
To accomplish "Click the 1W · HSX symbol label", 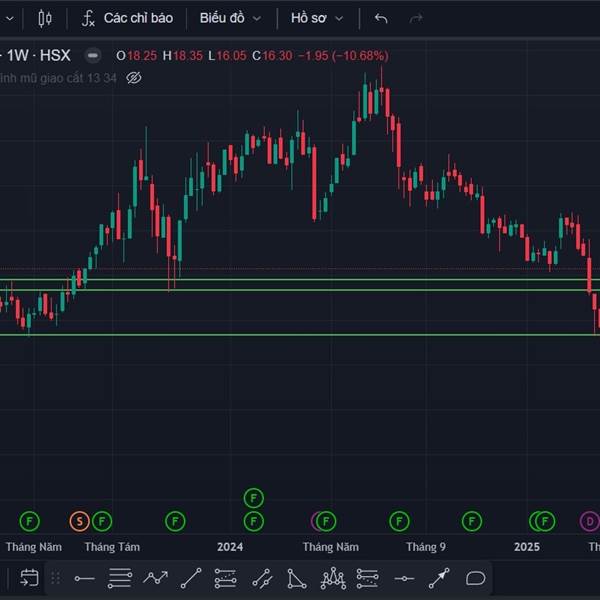I will [x=39, y=55].
